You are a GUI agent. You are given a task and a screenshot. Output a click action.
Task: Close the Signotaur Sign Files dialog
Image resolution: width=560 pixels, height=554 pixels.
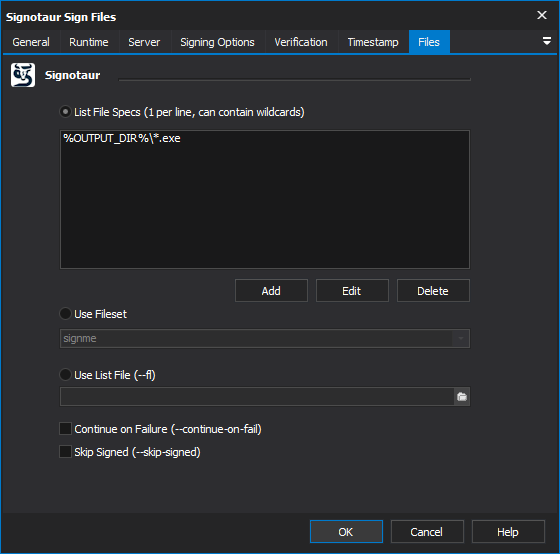coord(542,15)
